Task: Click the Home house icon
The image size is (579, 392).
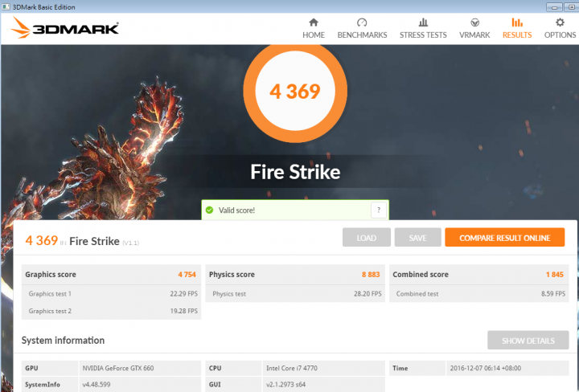Action: pos(314,22)
